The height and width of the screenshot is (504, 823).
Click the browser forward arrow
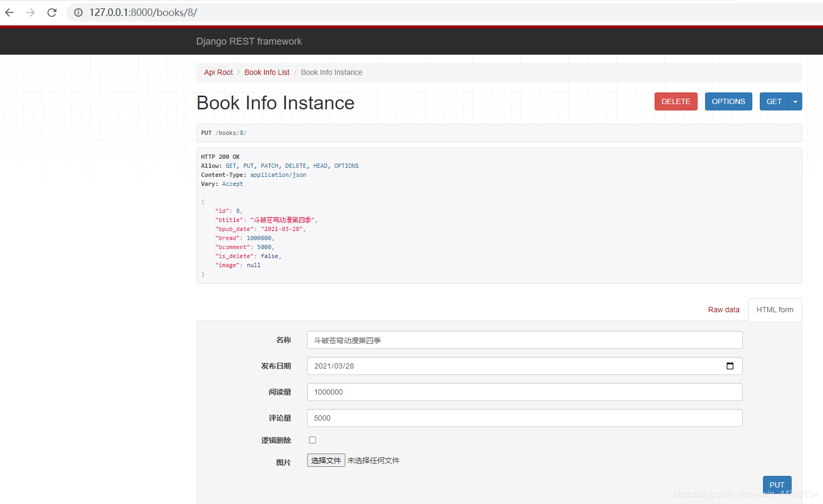(x=30, y=12)
